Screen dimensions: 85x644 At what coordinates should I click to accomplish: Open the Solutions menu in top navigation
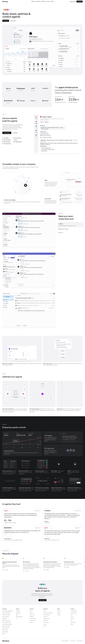coord(33,2)
